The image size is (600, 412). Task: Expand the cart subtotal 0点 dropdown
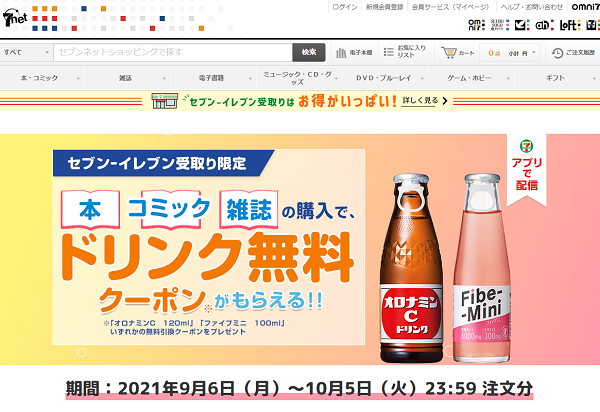coord(509,53)
